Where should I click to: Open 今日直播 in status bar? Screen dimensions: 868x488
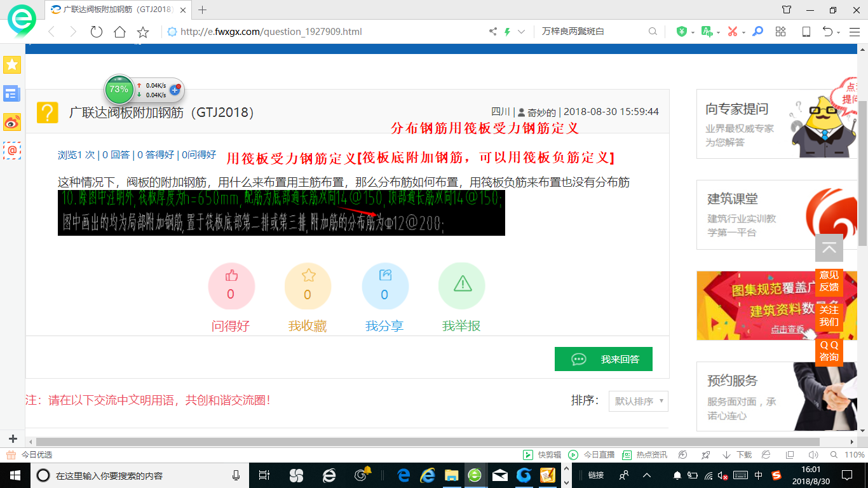pyautogui.click(x=592, y=455)
